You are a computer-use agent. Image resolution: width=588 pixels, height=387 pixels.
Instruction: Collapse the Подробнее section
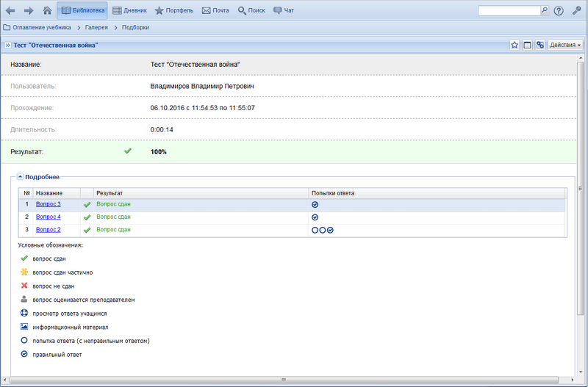click(21, 177)
